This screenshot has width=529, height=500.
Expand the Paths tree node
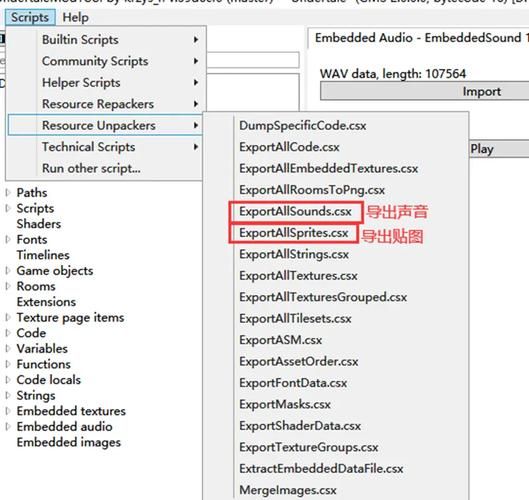point(8,193)
